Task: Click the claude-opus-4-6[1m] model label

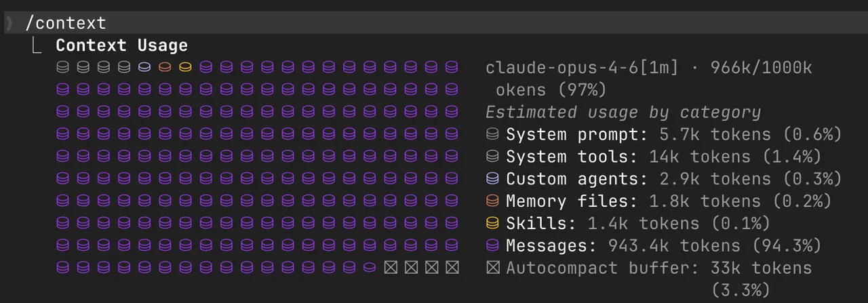Action: pos(581,68)
